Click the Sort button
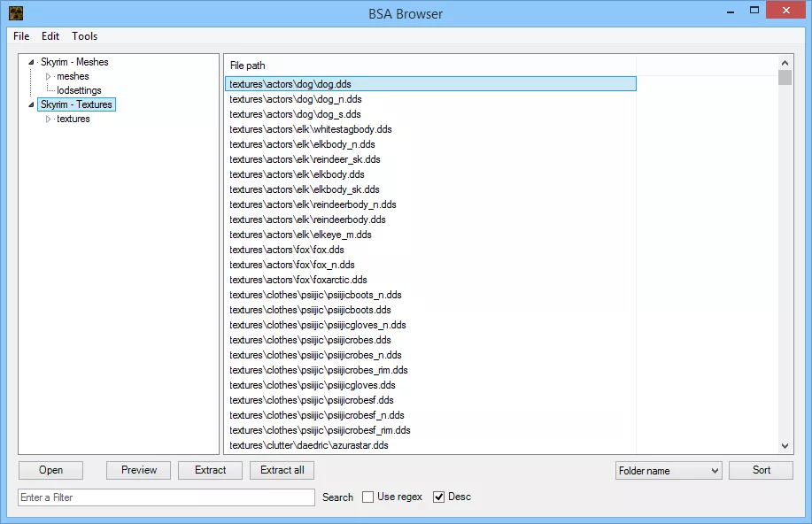The width and height of the screenshot is (812, 524). pos(761,470)
